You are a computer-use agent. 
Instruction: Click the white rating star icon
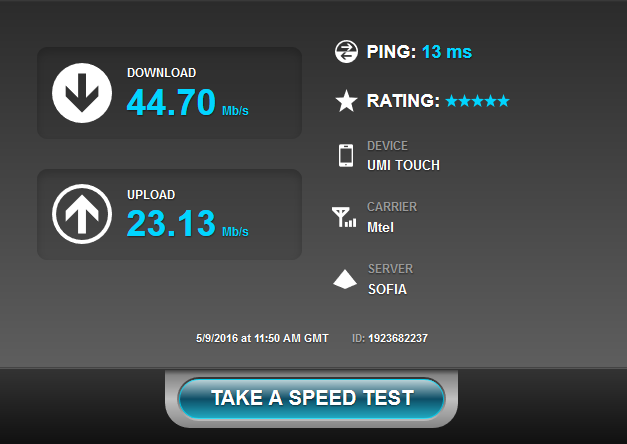(346, 101)
